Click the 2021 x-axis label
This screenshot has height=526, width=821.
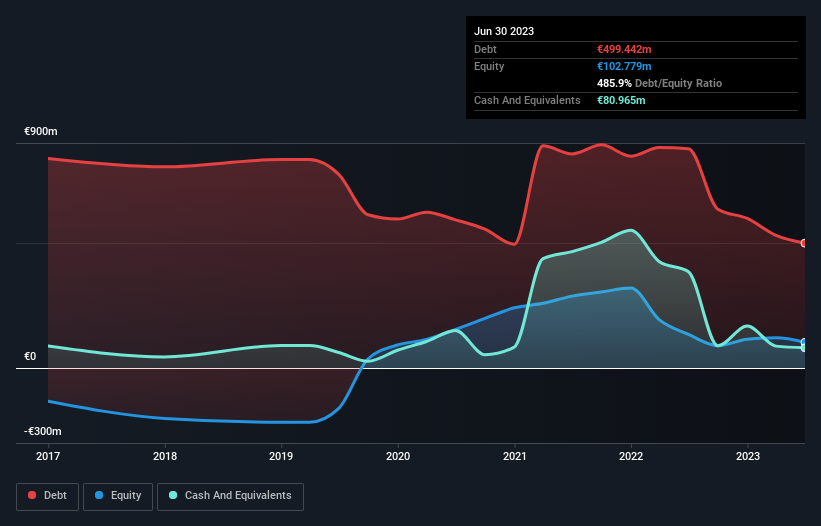coord(515,456)
